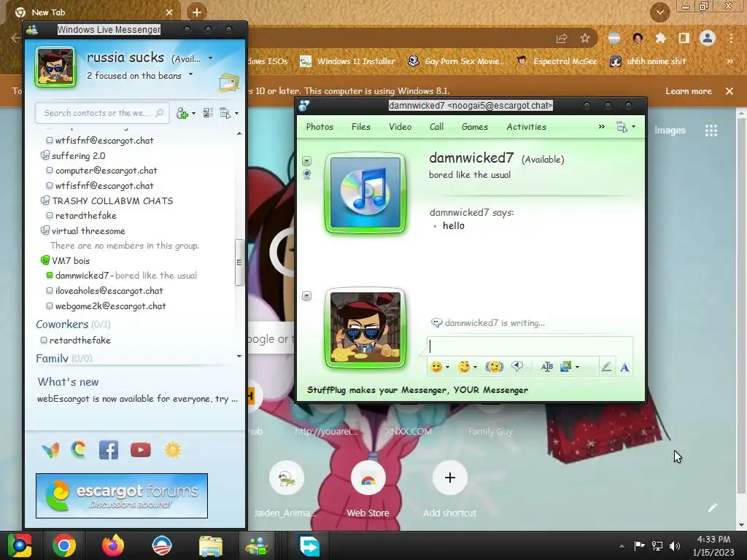Bookmark this tab with the star icon
The image size is (747, 560).
coord(585,39)
